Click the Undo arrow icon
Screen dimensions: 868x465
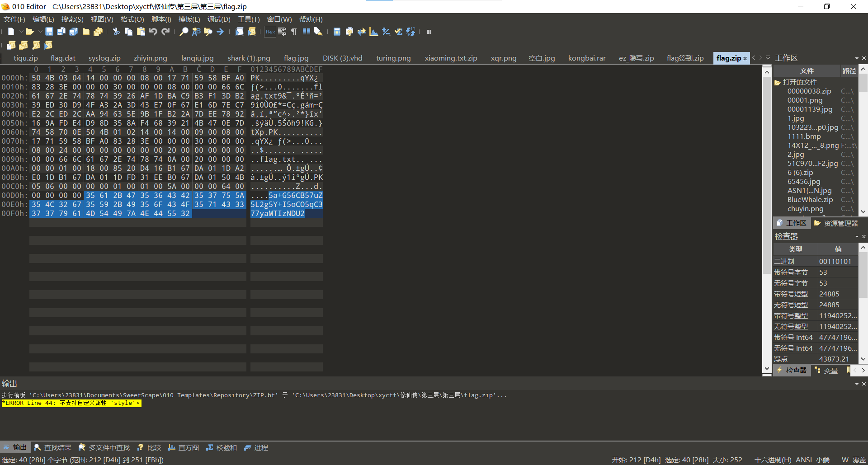[x=153, y=32]
